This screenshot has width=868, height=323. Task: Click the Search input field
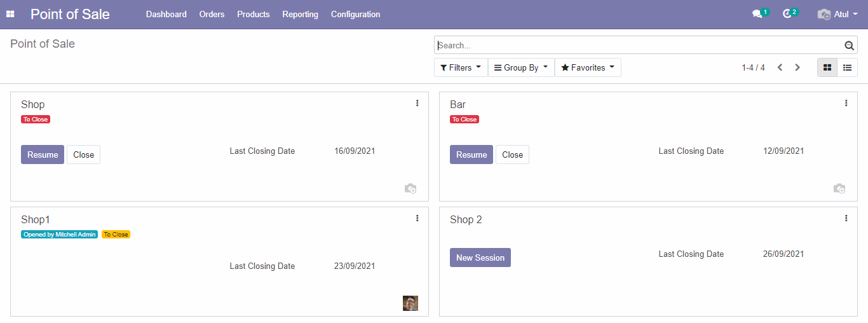(x=635, y=45)
